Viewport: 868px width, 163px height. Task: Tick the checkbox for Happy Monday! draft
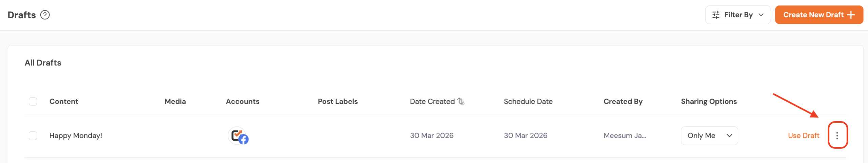click(x=33, y=136)
